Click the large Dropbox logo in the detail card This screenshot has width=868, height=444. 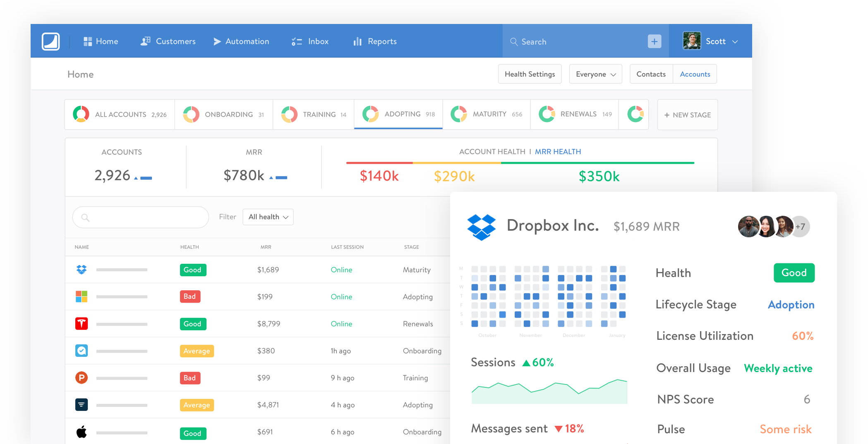(482, 227)
